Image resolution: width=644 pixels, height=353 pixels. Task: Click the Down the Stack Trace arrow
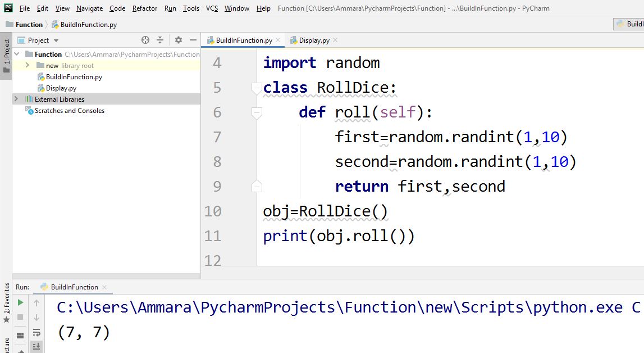click(x=36, y=318)
